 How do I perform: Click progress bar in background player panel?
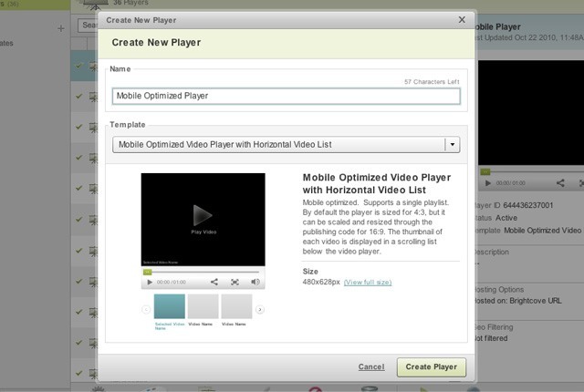[x=532, y=171]
